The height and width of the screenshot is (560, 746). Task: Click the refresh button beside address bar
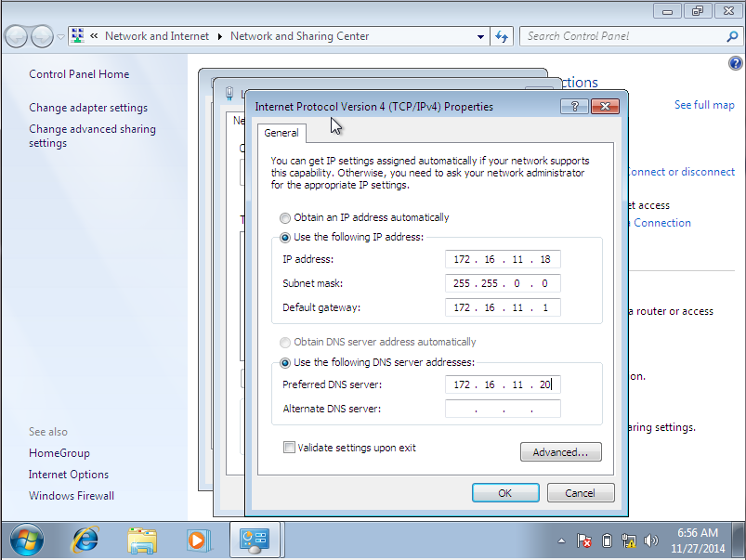pos(502,36)
